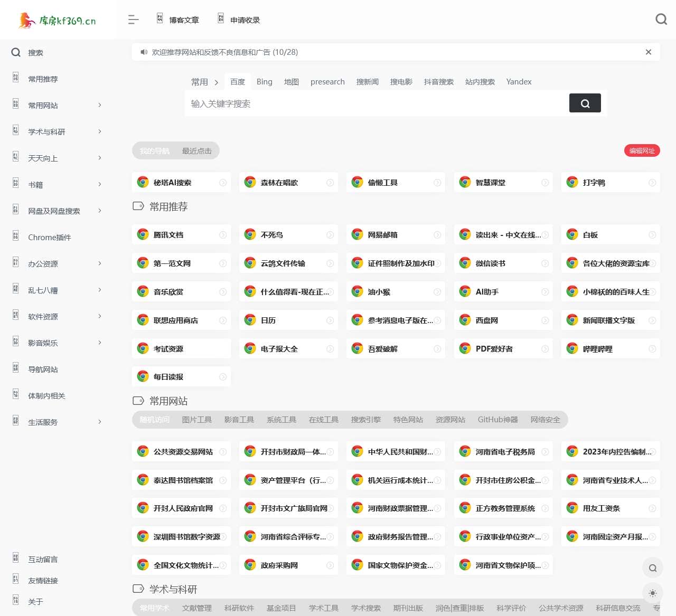The width and height of the screenshot is (676, 616).
Task: Open the top-right search magnifier icon
Action: pyautogui.click(x=661, y=20)
